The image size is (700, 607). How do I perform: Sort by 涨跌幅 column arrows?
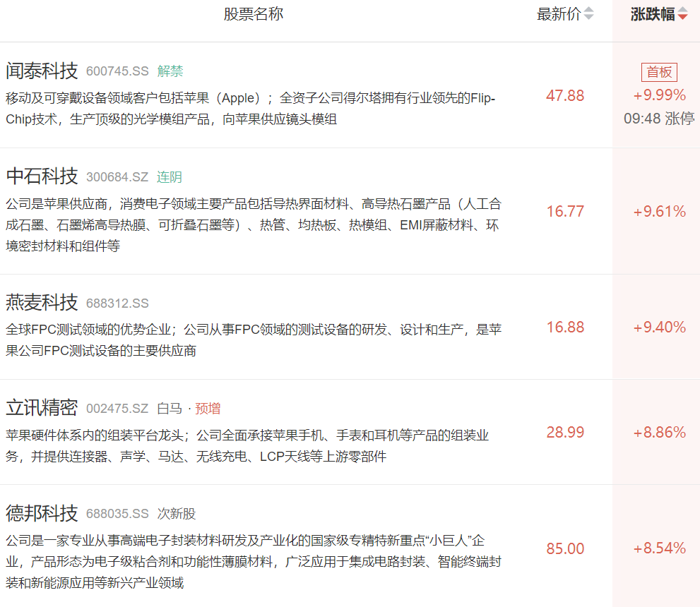[682, 14]
